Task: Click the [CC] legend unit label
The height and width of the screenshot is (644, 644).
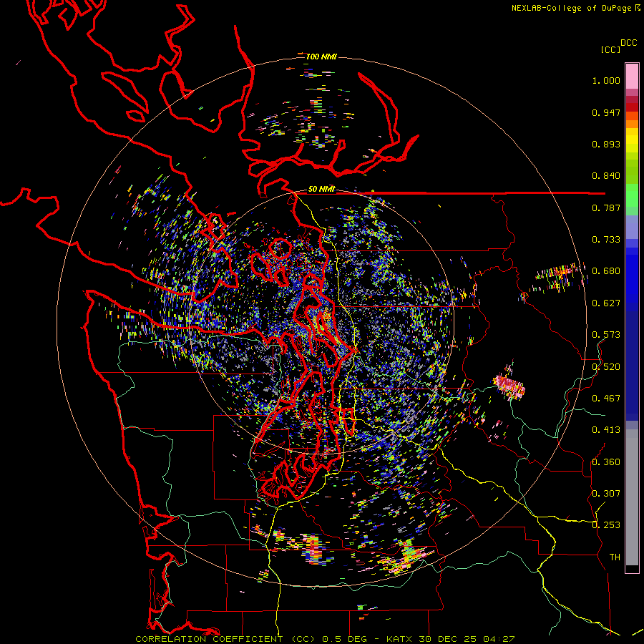Action: pos(610,49)
